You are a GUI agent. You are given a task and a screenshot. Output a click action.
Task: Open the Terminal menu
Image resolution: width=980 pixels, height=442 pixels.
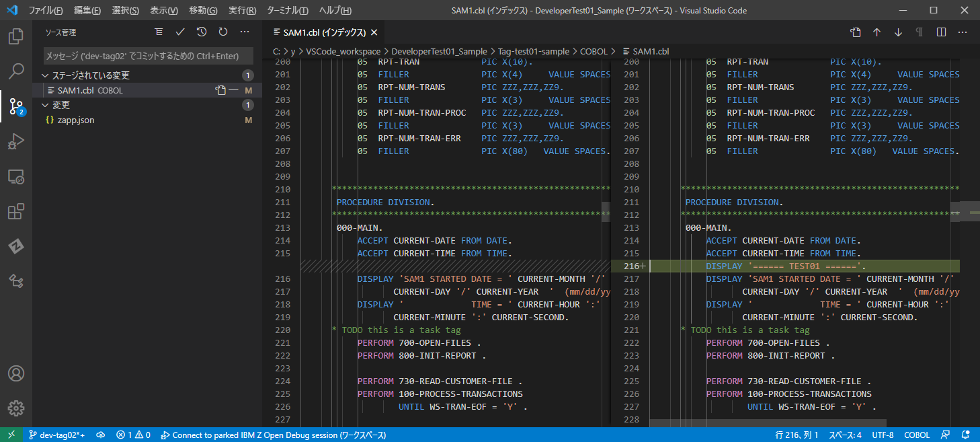click(x=288, y=10)
